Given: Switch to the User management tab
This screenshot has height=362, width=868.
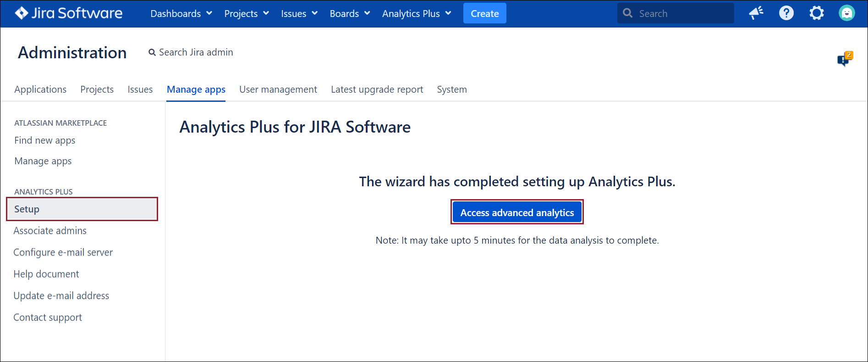Looking at the screenshot, I should tap(278, 89).
